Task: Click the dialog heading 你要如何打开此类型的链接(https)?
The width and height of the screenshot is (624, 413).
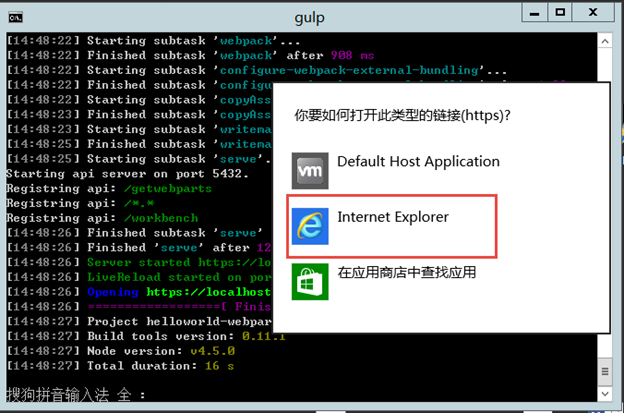Action: pyautogui.click(x=402, y=115)
